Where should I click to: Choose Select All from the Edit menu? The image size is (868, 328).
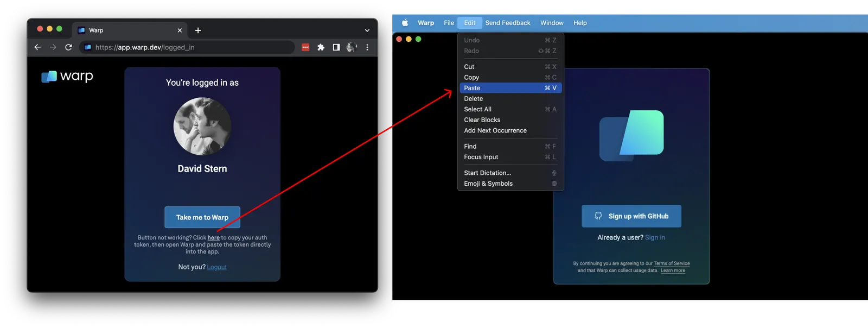coord(510,109)
